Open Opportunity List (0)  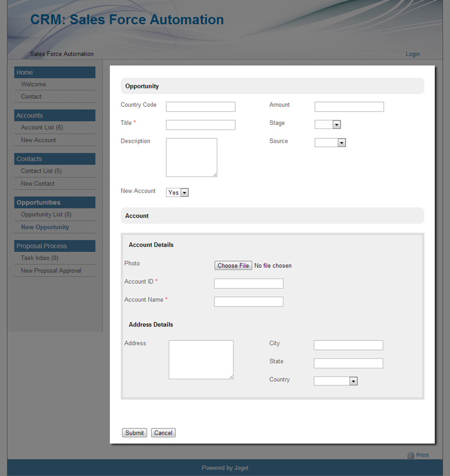point(46,215)
